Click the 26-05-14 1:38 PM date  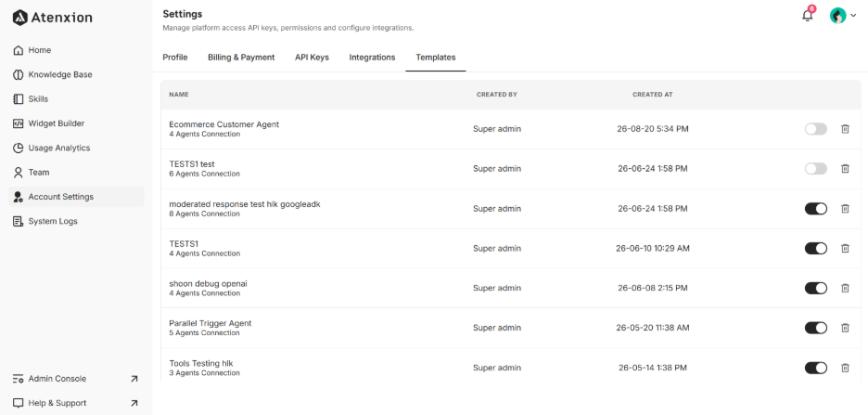[x=653, y=368]
